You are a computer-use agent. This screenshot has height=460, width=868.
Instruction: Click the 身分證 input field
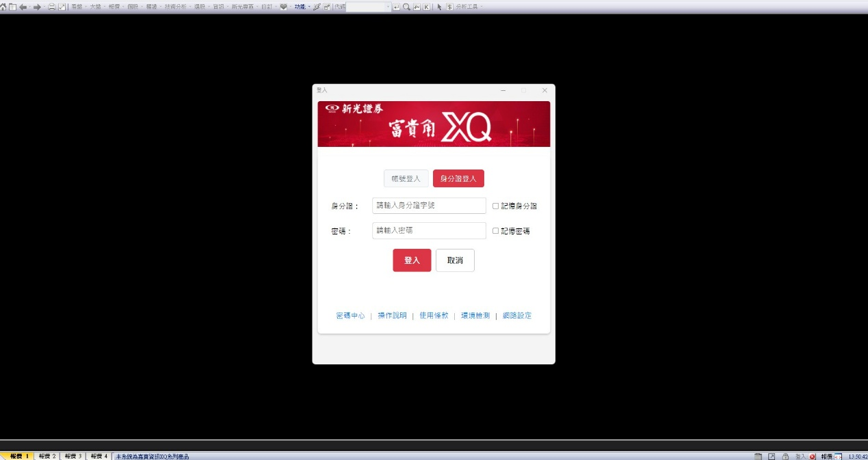429,206
